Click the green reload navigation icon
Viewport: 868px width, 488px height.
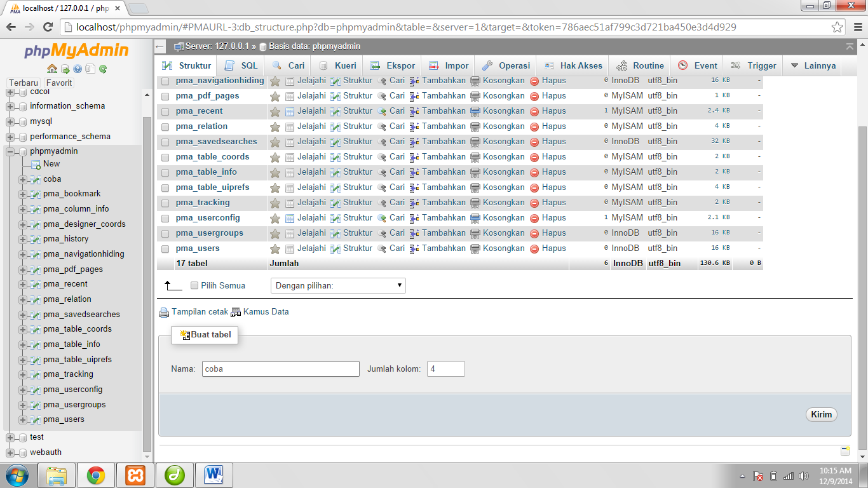click(x=103, y=69)
